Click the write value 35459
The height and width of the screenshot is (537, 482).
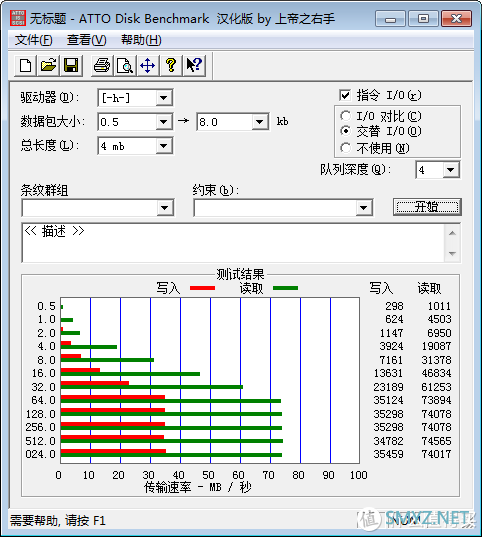click(388, 454)
